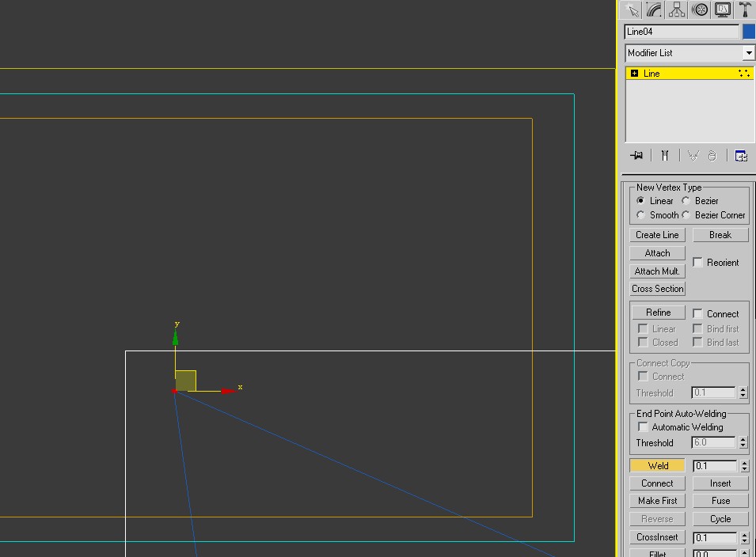The width and height of the screenshot is (756, 557).
Task: Click the Break button
Action: pyautogui.click(x=720, y=235)
